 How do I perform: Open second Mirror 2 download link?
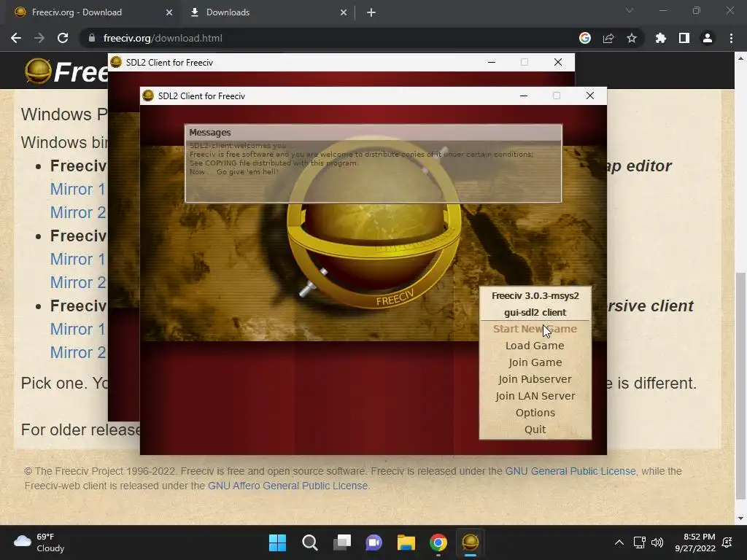[77, 282]
